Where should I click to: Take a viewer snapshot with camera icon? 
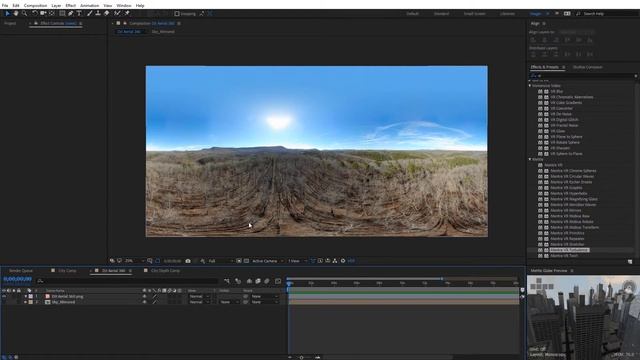[188, 261]
